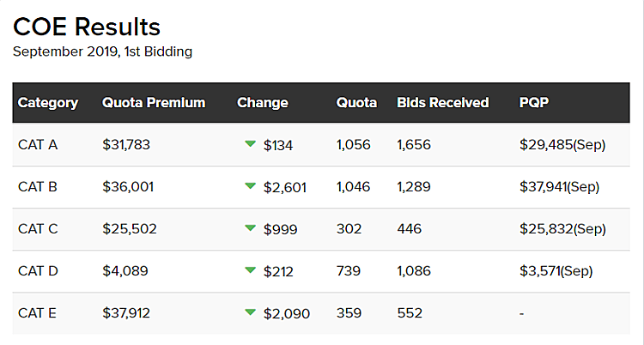The width and height of the screenshot is (644, 345).
Task: Click the Change column header
Action: point(263,103)
